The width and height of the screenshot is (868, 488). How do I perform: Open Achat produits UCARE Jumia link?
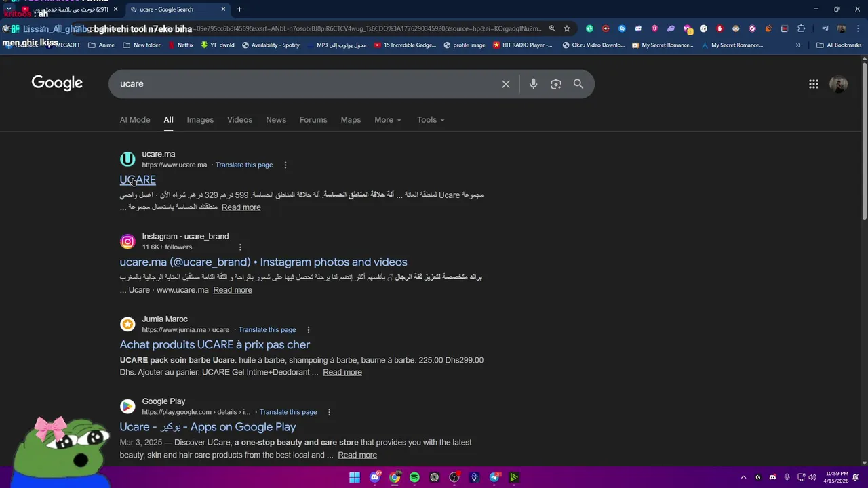(215, 345)
